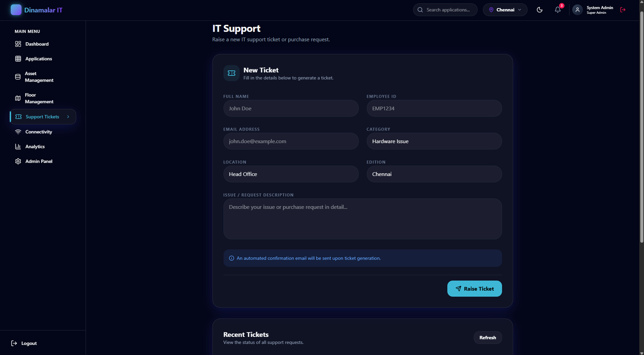The width and height of the screenshot is (644, 355).
Task: Click the Asset Management database icon
Action: click(18, 77)
